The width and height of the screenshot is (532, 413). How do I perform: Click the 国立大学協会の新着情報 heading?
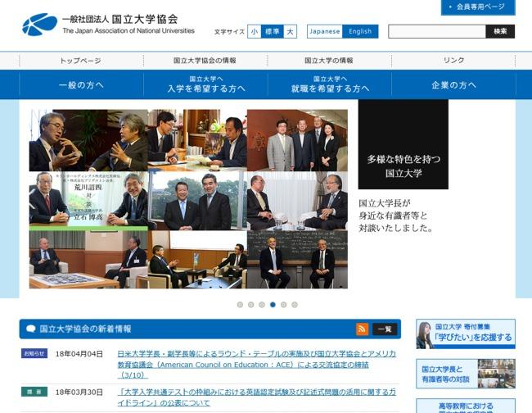[85, 329]
